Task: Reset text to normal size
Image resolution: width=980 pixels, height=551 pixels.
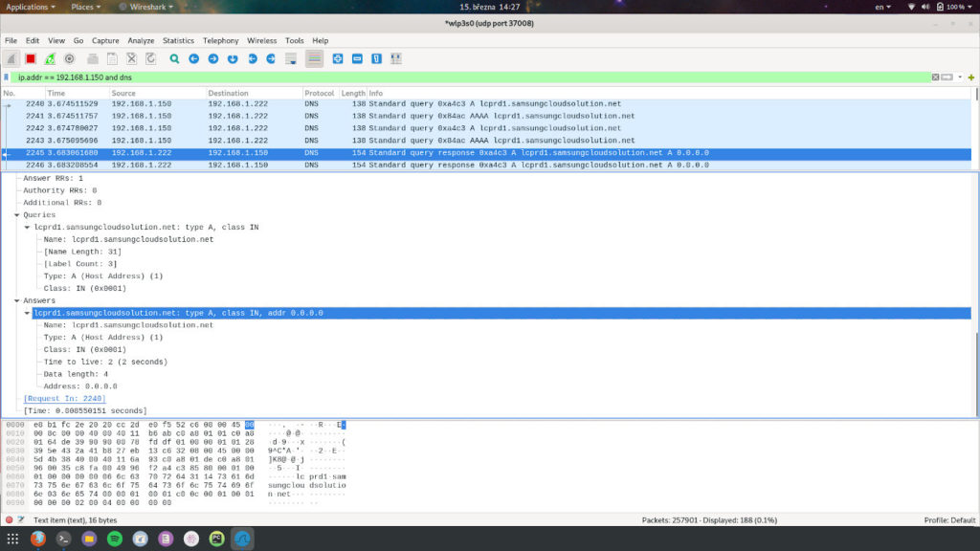Action: pyautogui.click(x=376, y=58)
